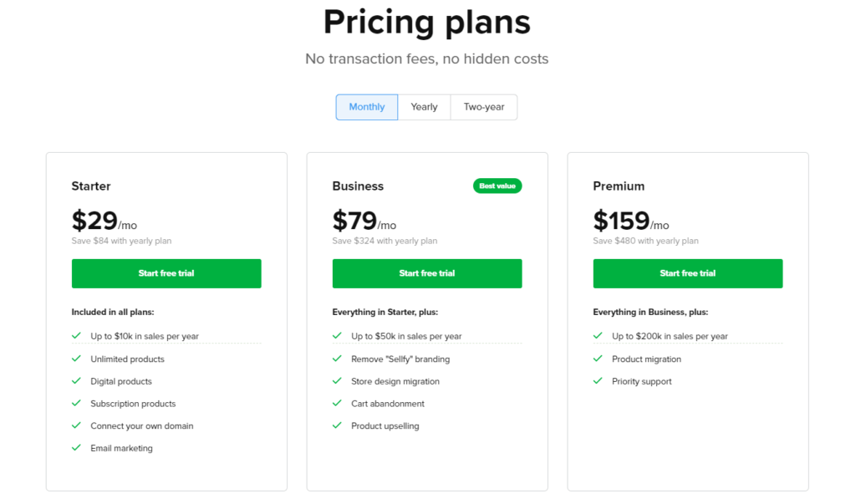Select the Monthly billing tab
856x504 pixels.
pos(366,107)
